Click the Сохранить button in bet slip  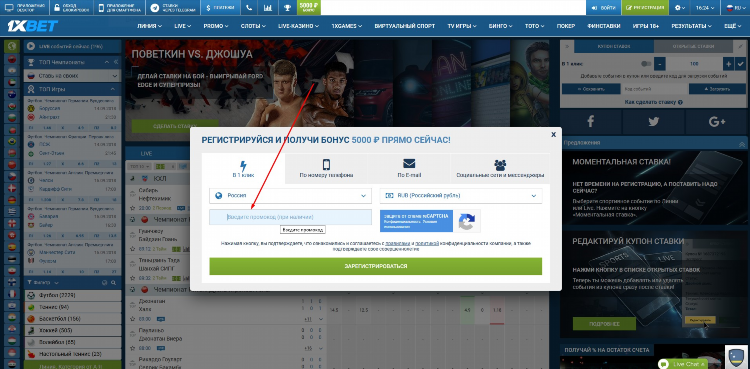(x=591, y=89)
